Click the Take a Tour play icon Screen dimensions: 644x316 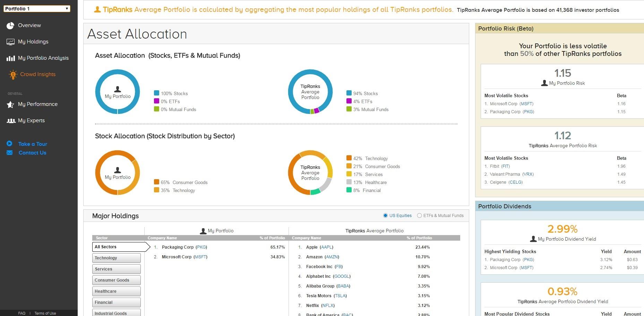click(x=9, y=143)
